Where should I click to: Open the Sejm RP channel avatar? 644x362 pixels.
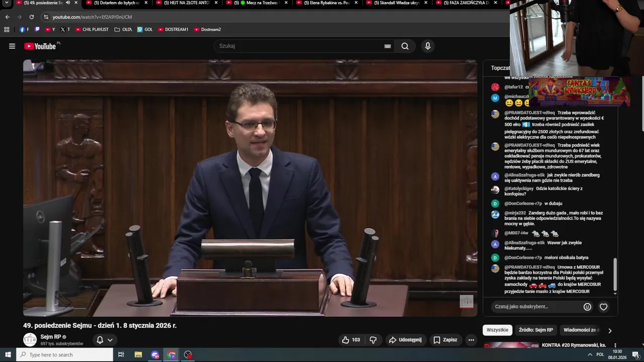30,340
